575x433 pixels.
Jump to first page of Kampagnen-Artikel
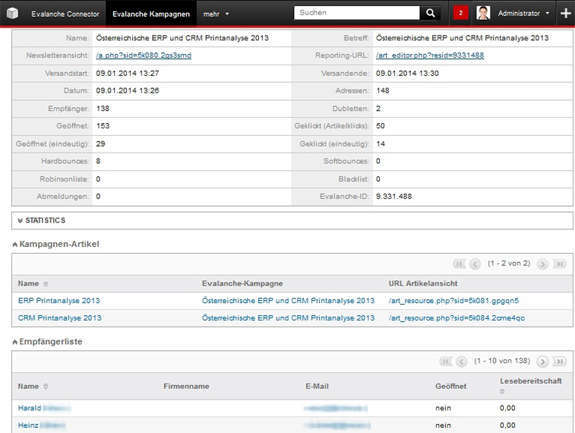[459, 264]
